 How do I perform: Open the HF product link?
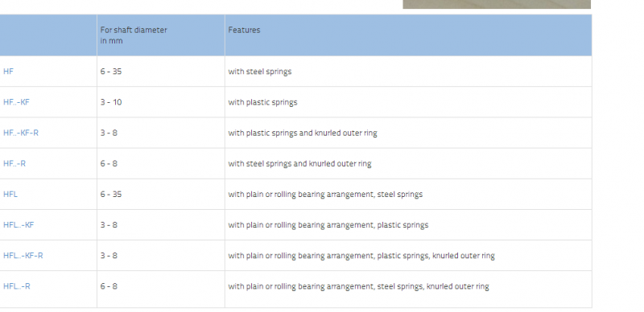click(x=8, y=72)
